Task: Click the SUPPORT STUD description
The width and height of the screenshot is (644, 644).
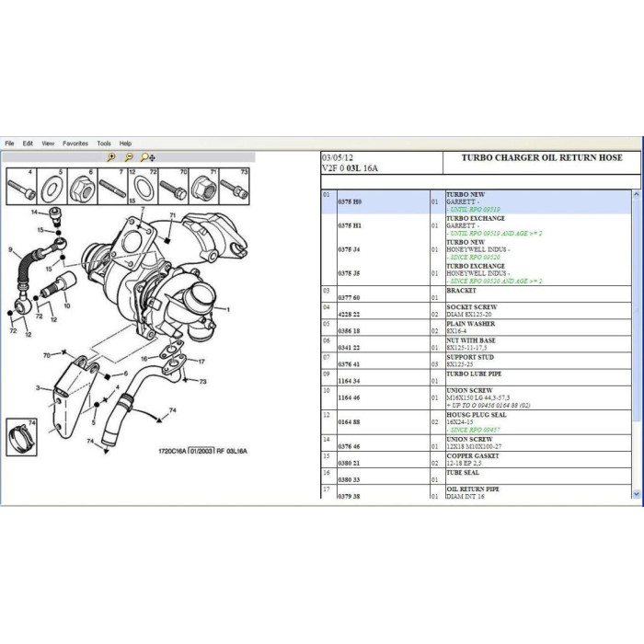Action: tap(470, 361)
